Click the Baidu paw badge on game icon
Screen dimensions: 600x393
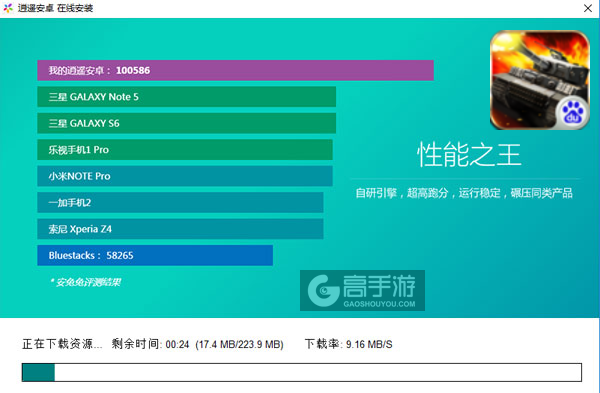(x=572, y=113)
